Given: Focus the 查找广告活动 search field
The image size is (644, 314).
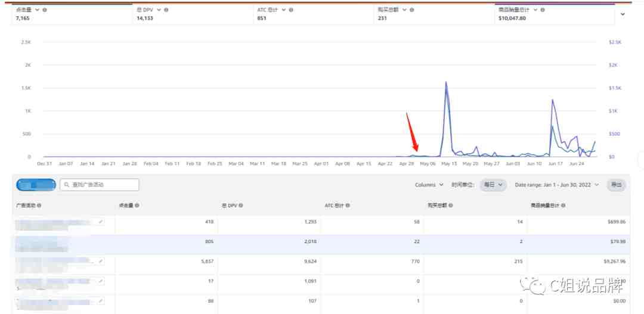Looking at the screenshot, I should 100,185.
